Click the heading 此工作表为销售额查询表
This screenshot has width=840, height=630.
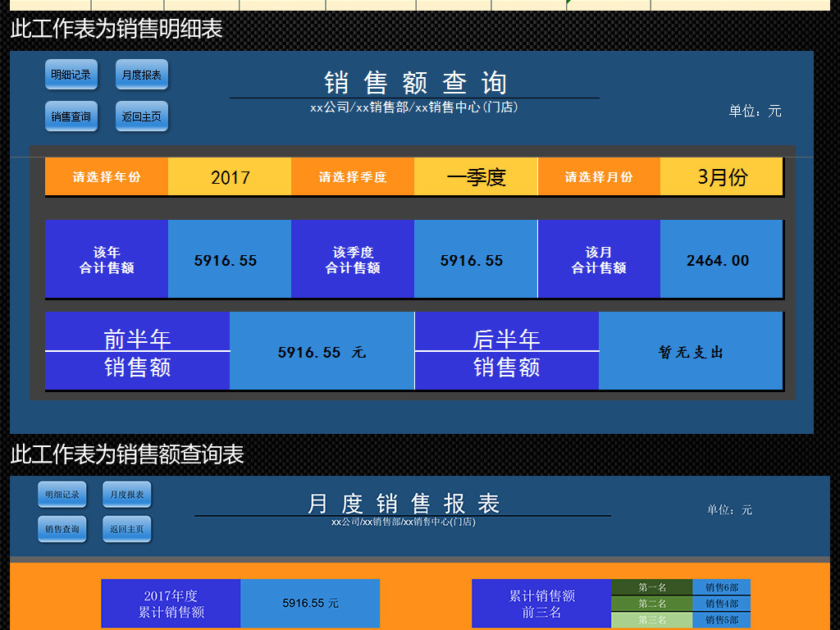127,454
